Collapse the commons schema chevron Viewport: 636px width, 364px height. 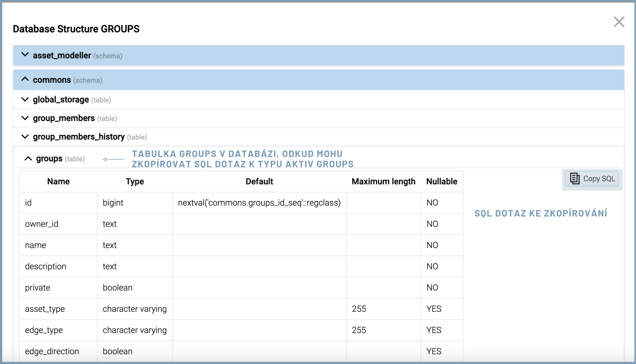[25, 80]
